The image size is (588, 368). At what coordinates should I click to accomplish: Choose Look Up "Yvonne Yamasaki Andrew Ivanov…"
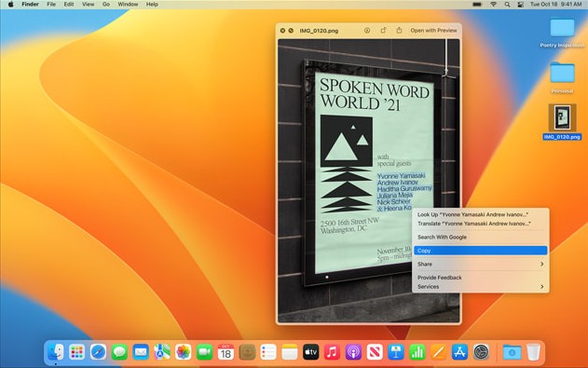(481, 214)
